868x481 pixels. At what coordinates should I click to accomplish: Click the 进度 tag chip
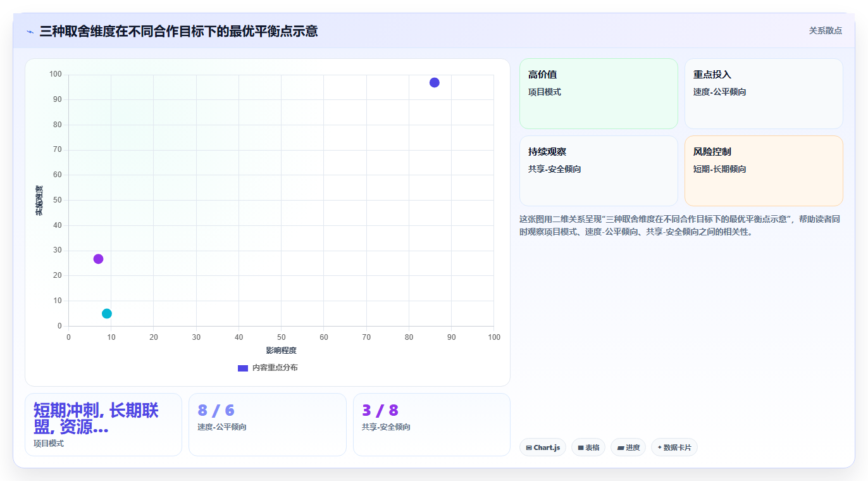pos(628,447)
